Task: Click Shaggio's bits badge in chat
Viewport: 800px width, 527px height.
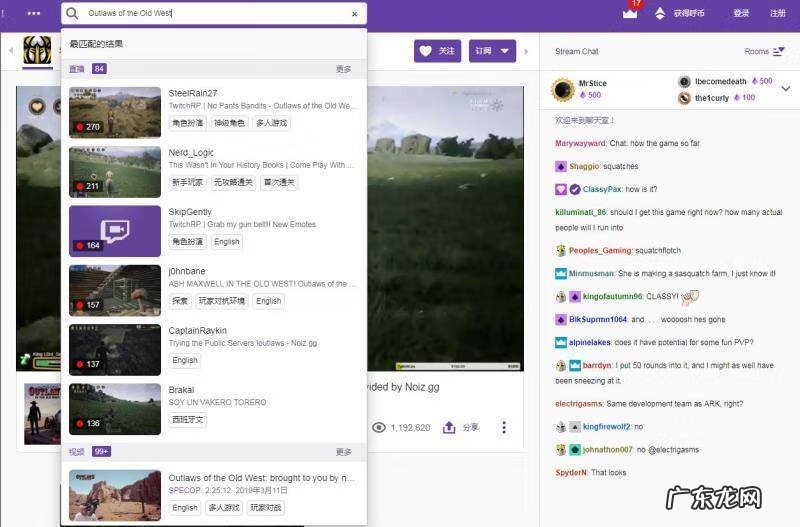Action: tap(561, 166)
